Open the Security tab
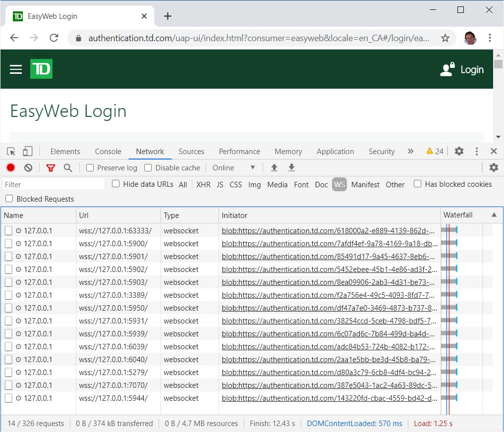This screenshot has height=432, width=504. [x=382, y=152]
